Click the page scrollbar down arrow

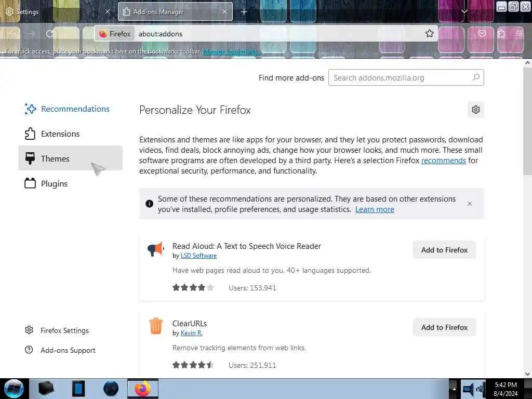[527, 374]
